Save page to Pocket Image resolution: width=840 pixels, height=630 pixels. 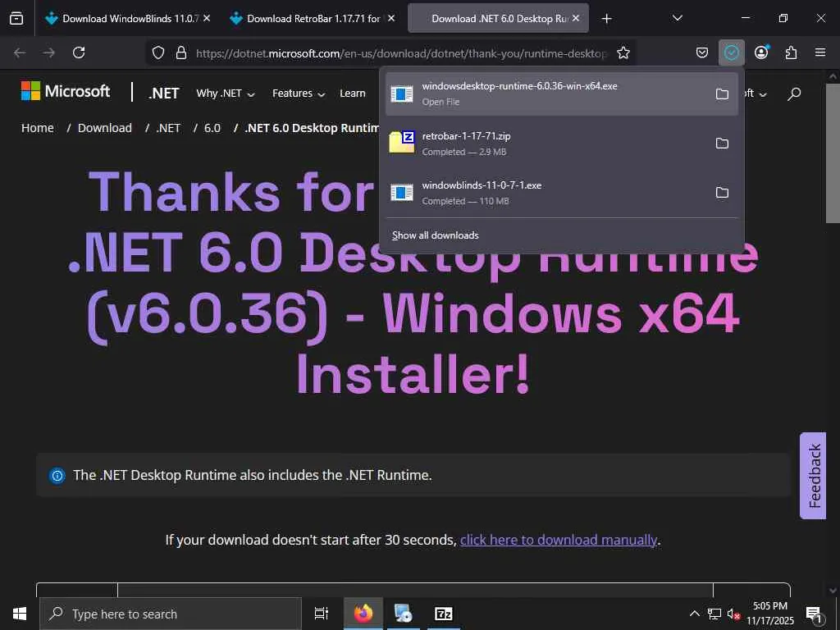coord(702,52)
